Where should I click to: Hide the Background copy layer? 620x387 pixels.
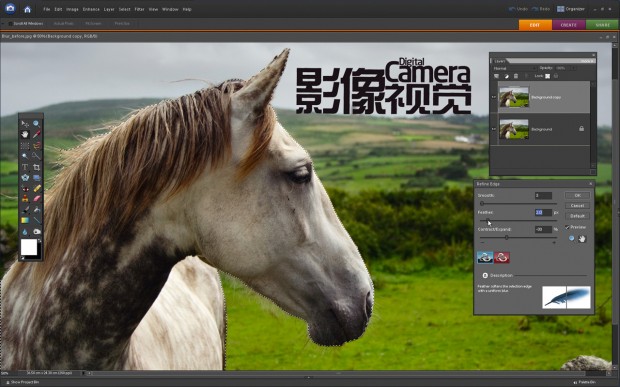[x=494, y=97]
